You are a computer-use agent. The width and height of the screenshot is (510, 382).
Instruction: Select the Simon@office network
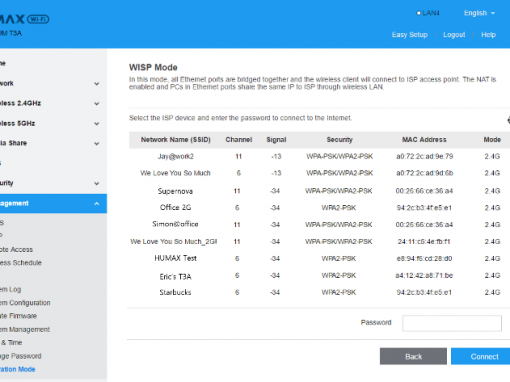pos(319,224)
